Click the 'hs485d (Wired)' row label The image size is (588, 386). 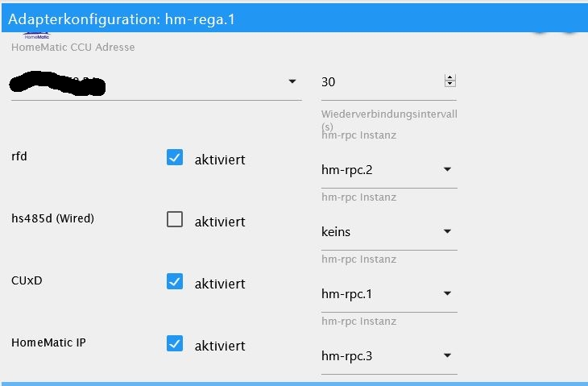click(x=52, y=218)
